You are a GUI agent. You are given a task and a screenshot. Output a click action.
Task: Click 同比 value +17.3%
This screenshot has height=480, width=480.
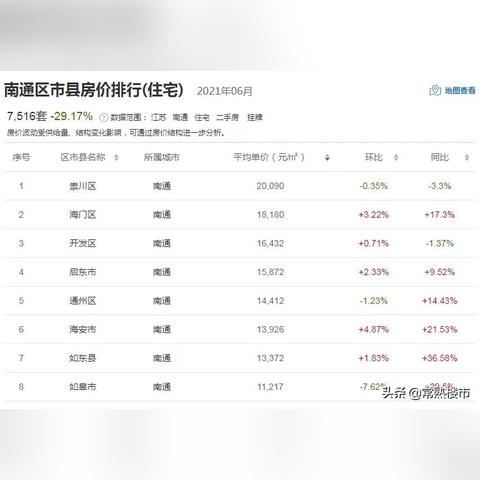(x=440, y=215)
